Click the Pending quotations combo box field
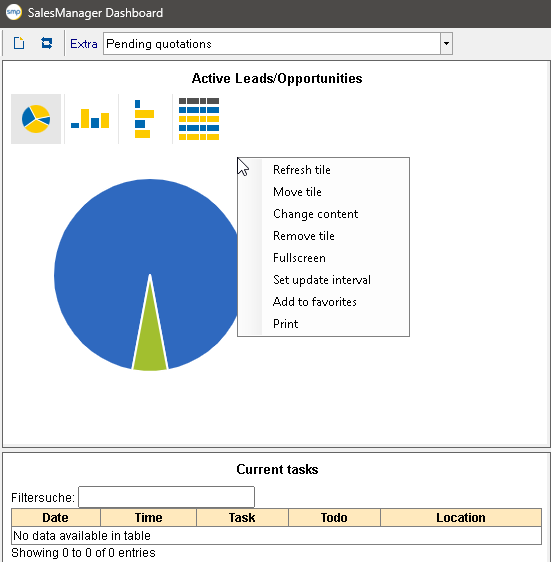The height and width of the screenshot is (562, 551). coord(272,44)
